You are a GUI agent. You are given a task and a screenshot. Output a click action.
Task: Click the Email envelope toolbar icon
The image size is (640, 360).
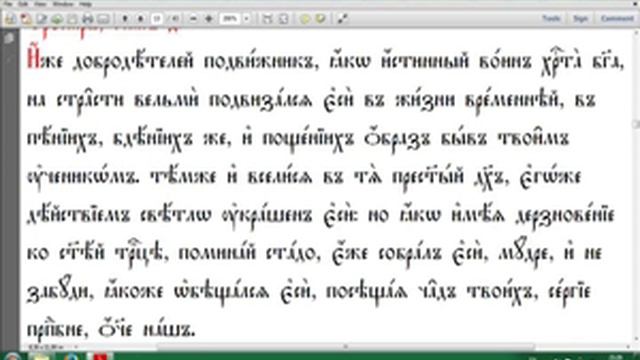(103, 19)
